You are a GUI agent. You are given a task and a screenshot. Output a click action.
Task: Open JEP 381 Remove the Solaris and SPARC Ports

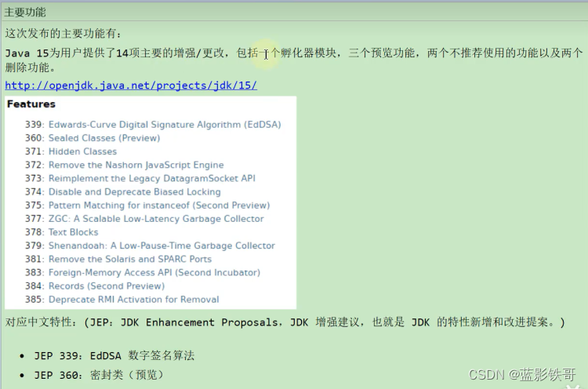(x=130, y=260)
